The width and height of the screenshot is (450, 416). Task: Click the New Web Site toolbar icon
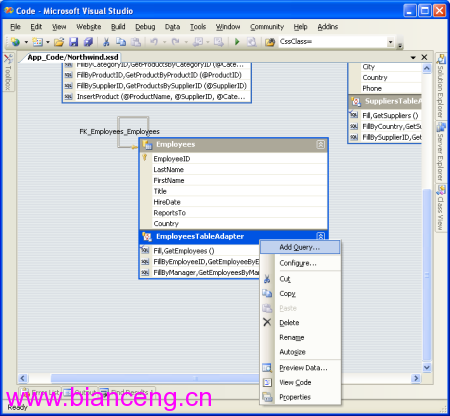tap(15, 42)
